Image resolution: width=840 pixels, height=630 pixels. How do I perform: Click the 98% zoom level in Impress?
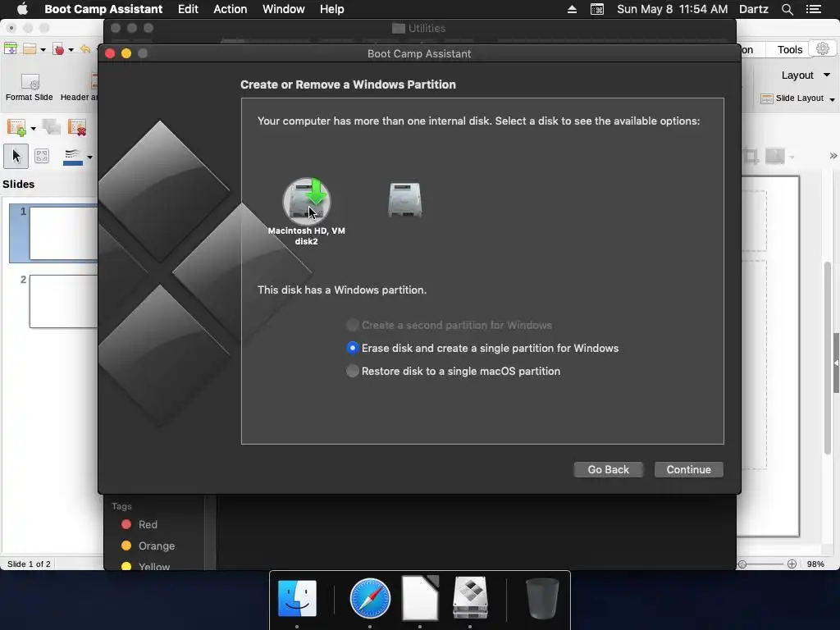point(815,564)
